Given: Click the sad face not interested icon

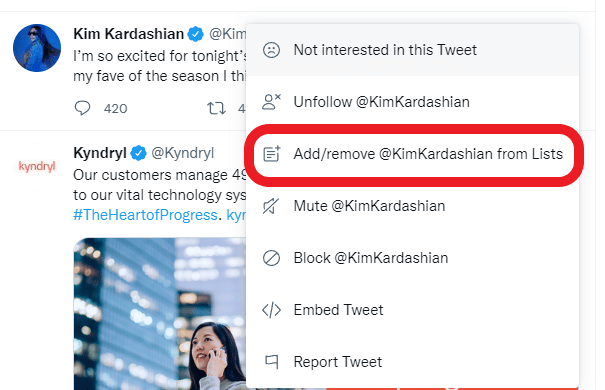Looking at the screenshot, I should click(271, 50).
